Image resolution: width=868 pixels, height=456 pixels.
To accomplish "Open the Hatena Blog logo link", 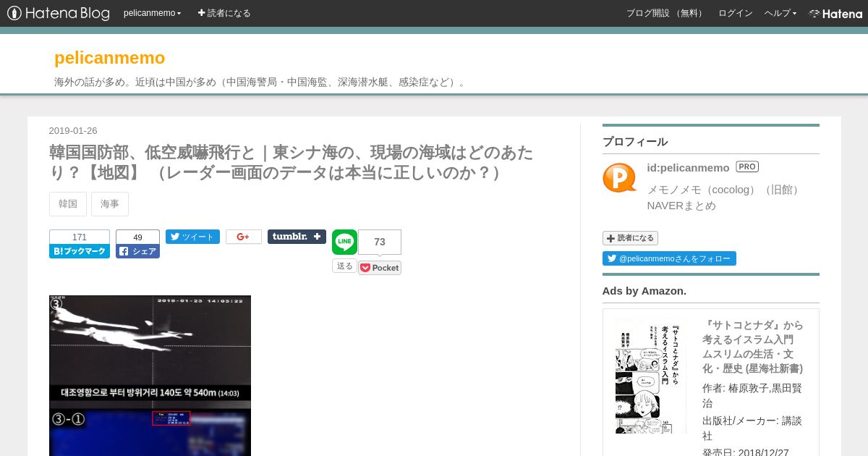I will tap(59, 13).
